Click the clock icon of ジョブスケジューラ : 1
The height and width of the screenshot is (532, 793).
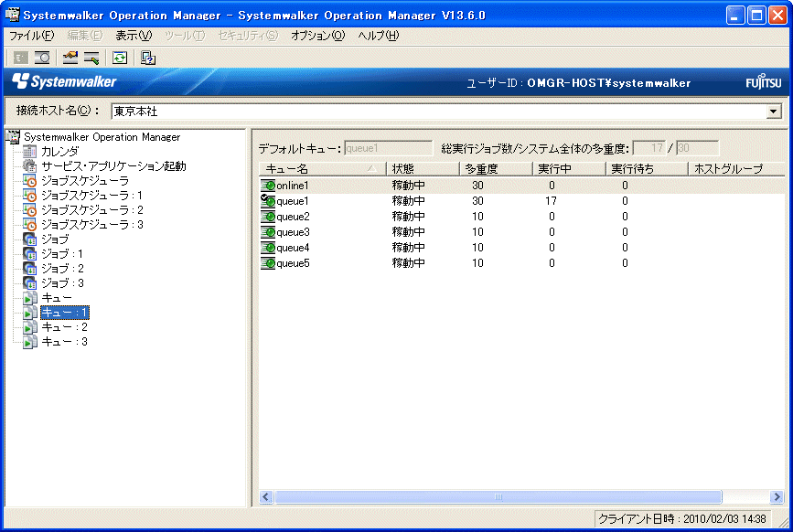coord(30,195)
